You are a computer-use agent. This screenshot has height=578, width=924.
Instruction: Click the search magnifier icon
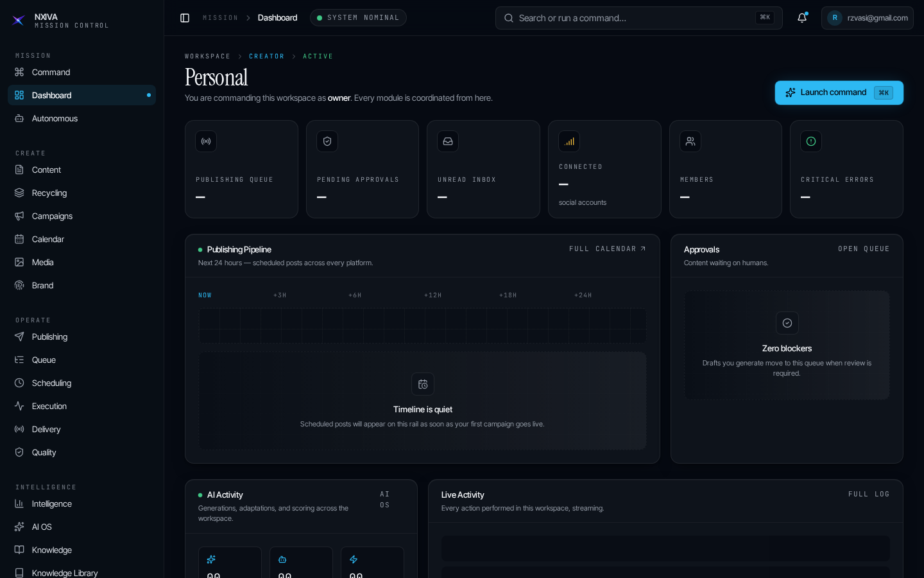pyautogui.click(x=509, y=18)
